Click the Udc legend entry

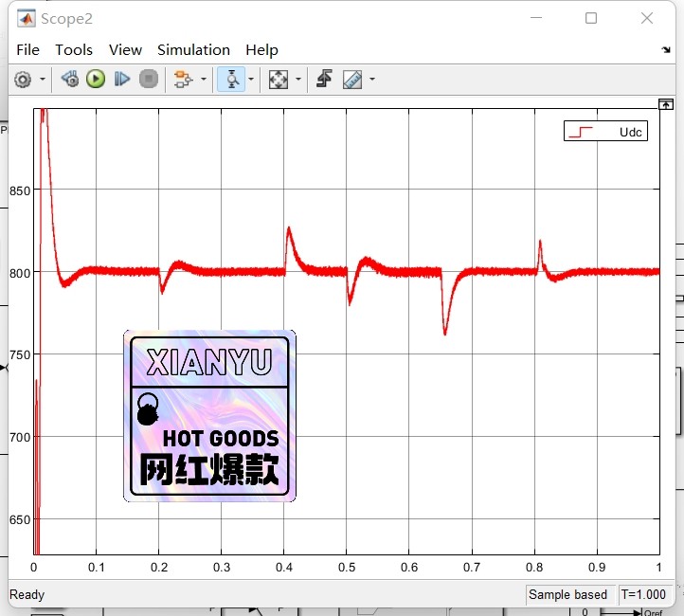(605, 132)
